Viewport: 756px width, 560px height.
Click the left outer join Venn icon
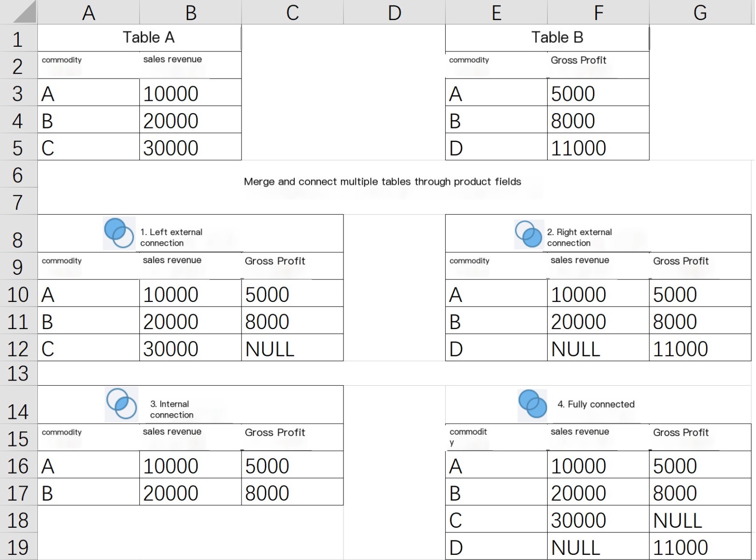(119, 233)
